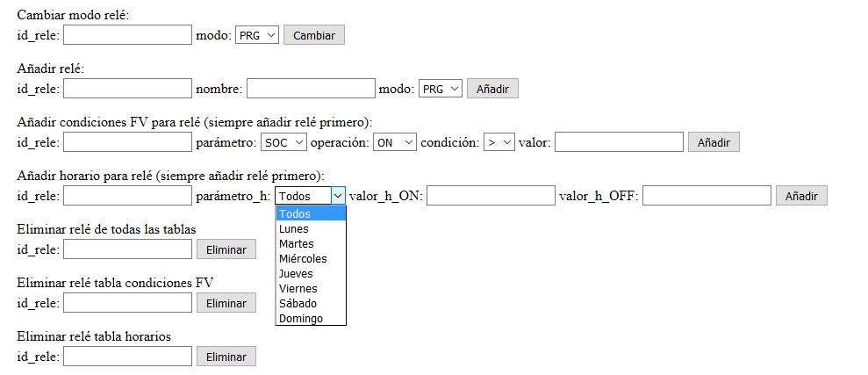Click the valor_h_ON input field

[x=491, y=196]
